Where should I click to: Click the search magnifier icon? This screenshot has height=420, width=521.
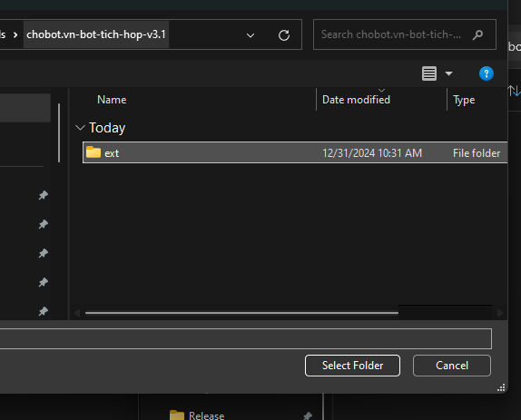477,34
